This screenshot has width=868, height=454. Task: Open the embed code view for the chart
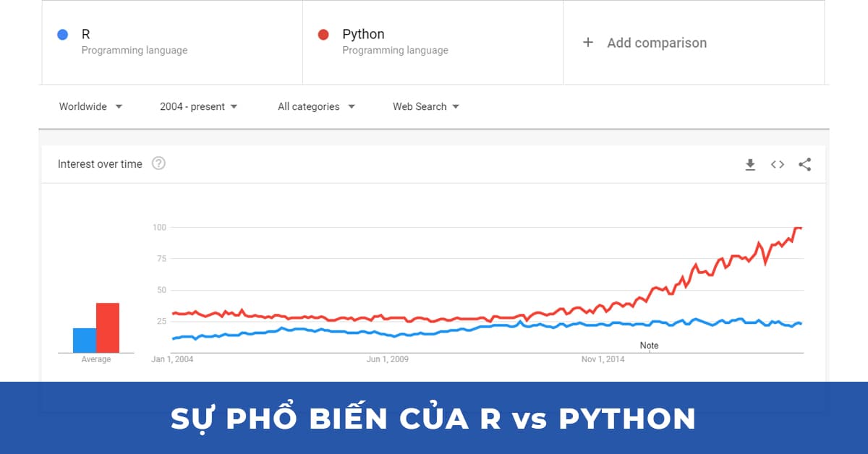[778, 164]
